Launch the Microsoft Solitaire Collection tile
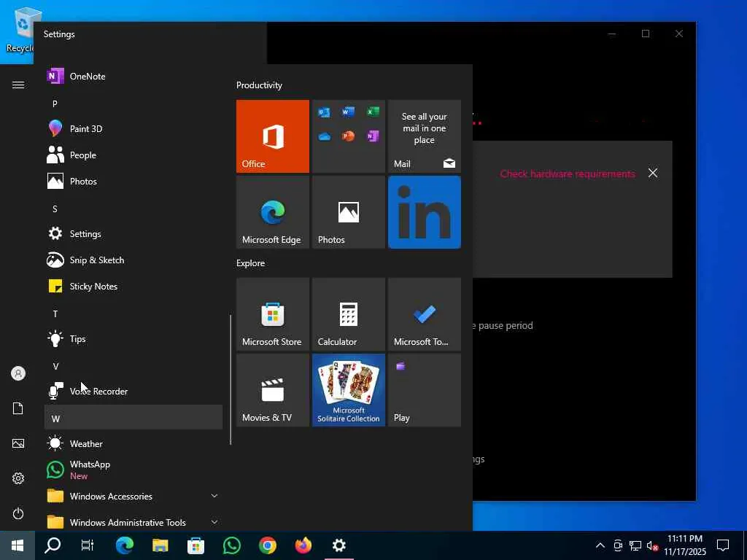Viewport: 747px width, 560px height. (x=348, y=390)
